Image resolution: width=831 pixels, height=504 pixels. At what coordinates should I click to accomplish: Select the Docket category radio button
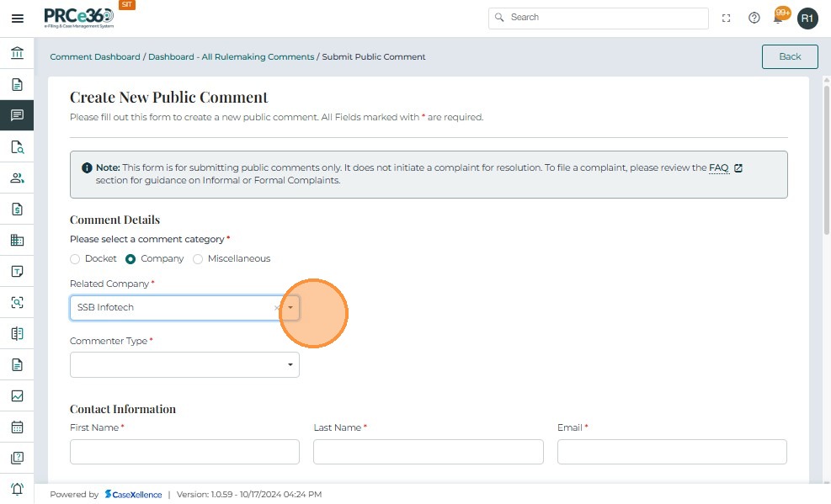(75, 259)
